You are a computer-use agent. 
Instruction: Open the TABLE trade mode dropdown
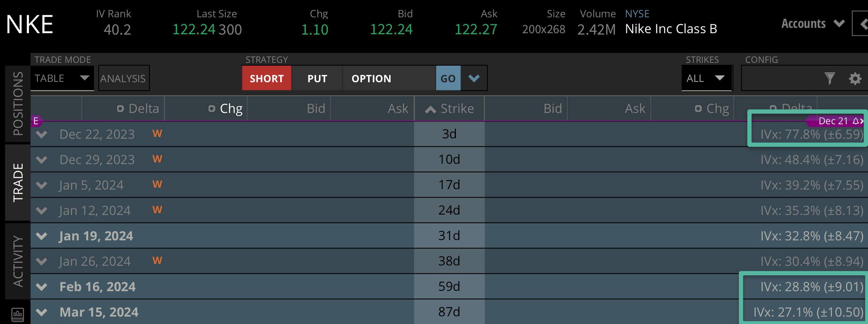click(62, 78)
